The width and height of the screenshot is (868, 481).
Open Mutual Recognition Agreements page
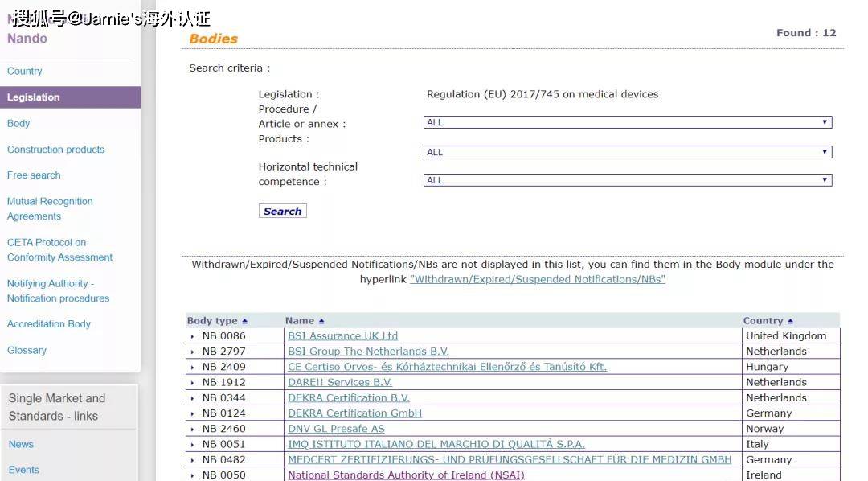pos(50,208)
